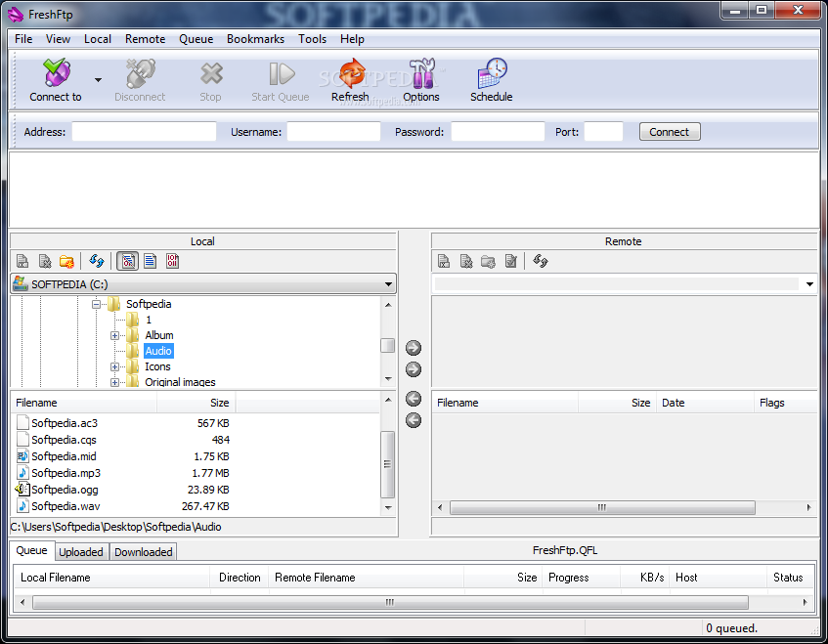This screenshot has height=644, width=828.
Task: Open the Remote path dropdown arrow
Action: point(809,284)
